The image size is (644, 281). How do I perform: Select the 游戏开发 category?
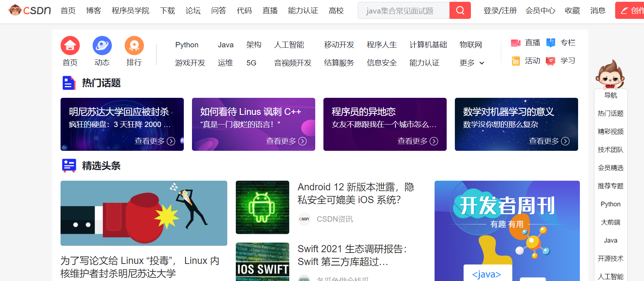tap(190, 63)
